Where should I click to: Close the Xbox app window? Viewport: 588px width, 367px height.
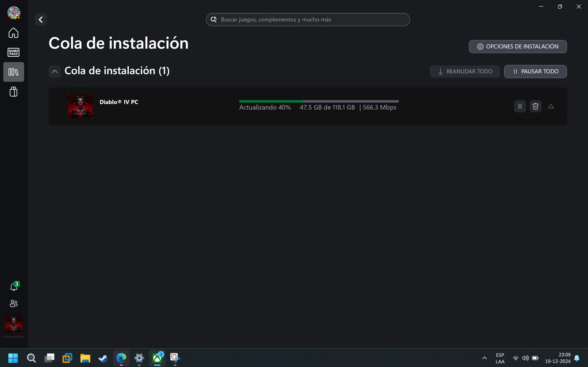click(x=579, y=6)
